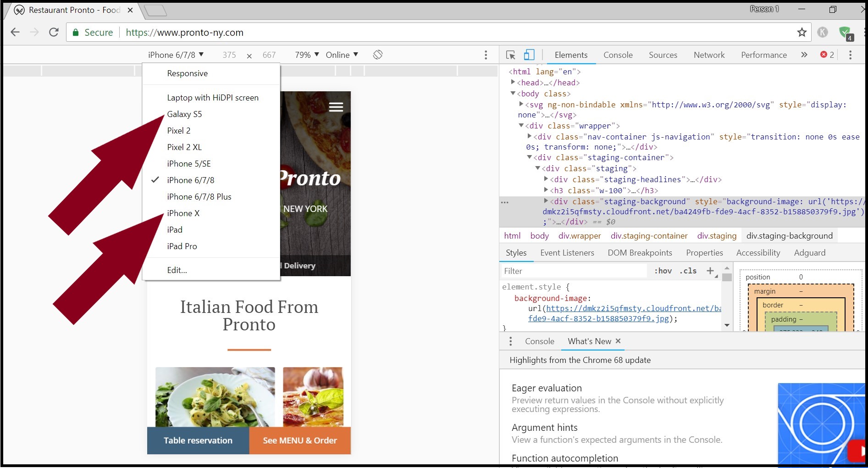
Task: Collapse the staging-container div node
Action: 530,157
